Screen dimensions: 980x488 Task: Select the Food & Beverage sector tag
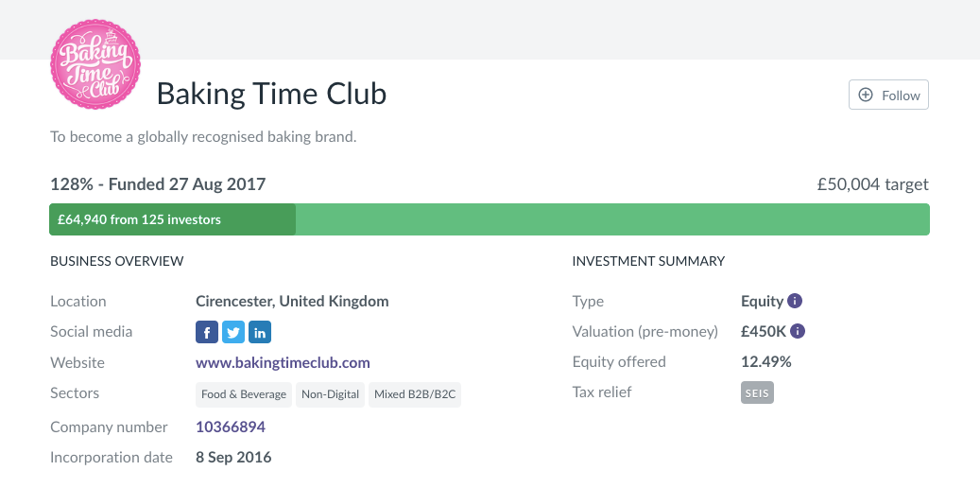coord(244,394)
